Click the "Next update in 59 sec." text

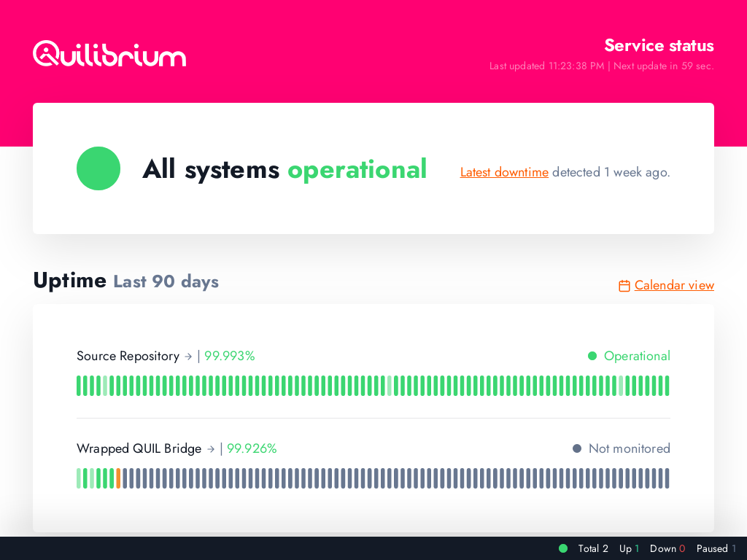664,66
